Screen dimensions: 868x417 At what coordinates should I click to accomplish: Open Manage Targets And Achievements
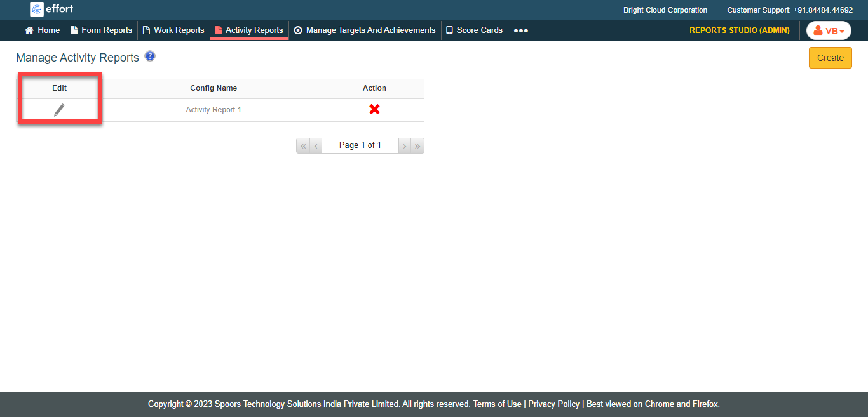point(365,30)
